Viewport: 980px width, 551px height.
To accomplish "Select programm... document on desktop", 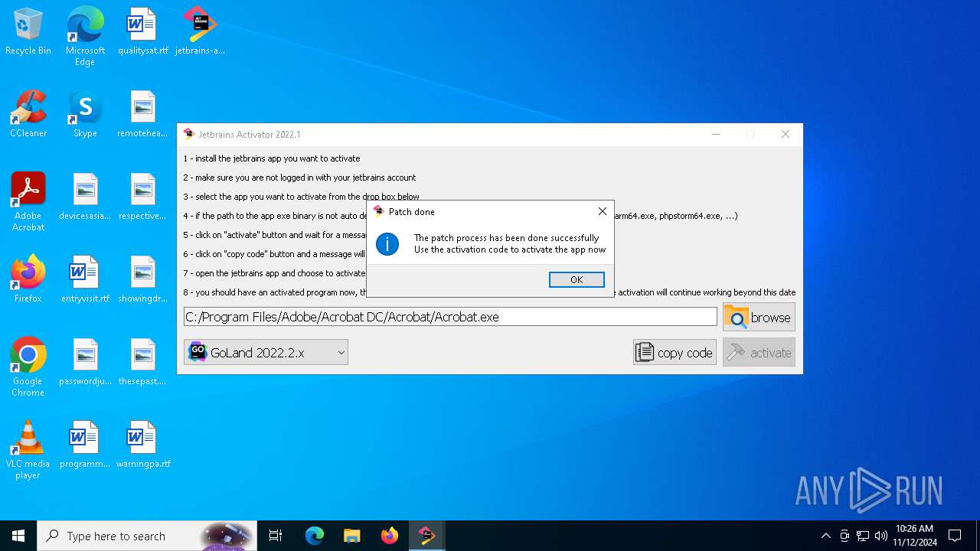I will pyautogui.click(x=85, y=445).
